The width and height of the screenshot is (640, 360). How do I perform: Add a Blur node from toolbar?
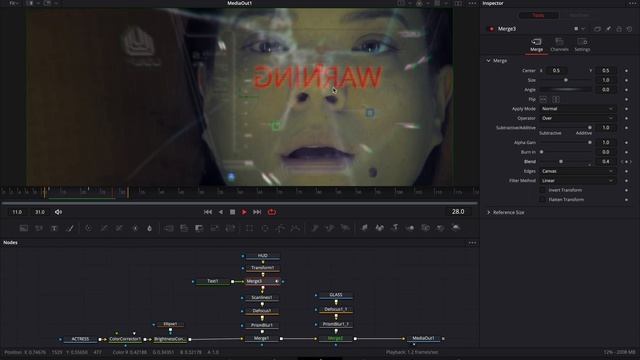point(150,228)
